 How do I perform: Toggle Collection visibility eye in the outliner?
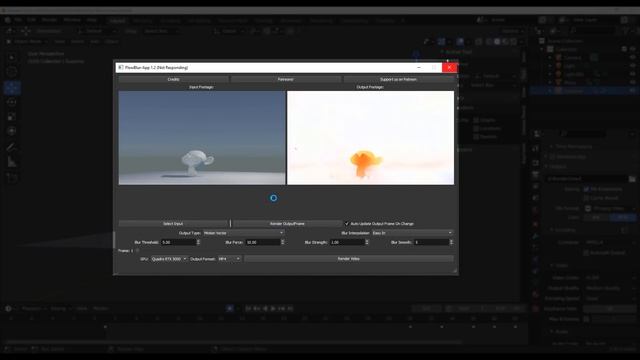click(633, 49)
